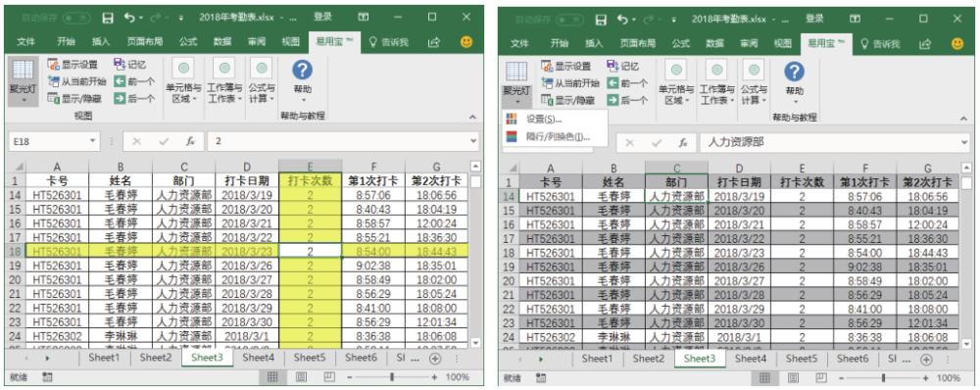Open 公式与计算 menu in left window

click(262, 81)
